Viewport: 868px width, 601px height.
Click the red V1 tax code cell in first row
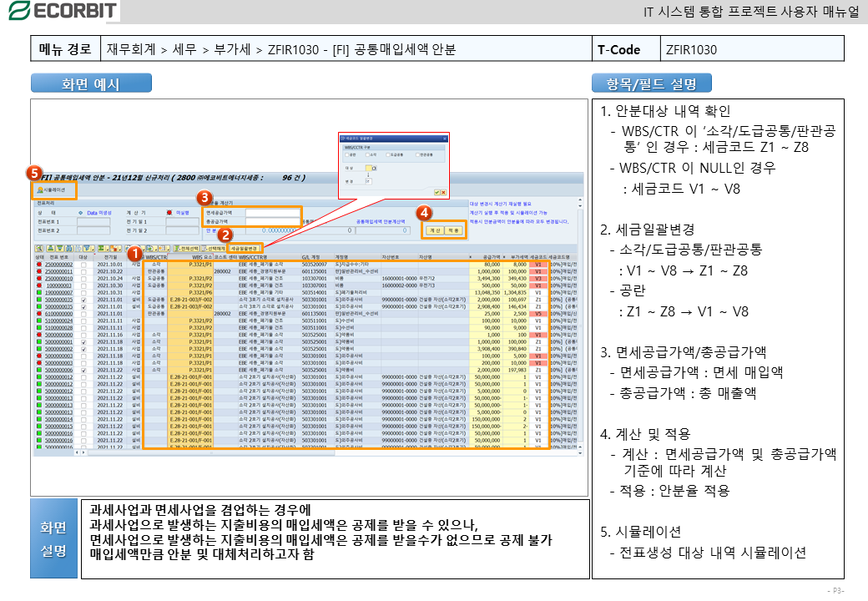[x=539, y=265]
